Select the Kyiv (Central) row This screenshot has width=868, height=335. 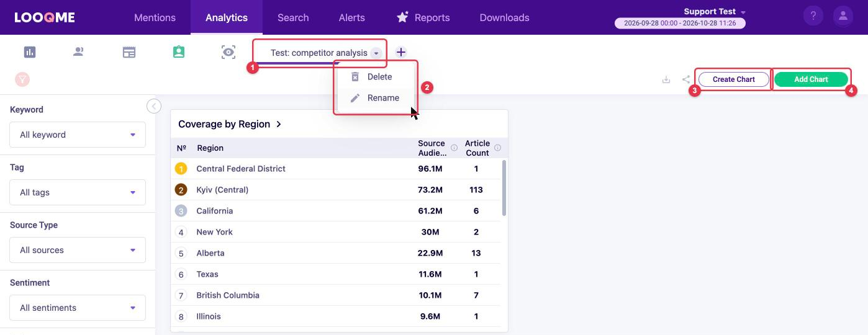(335, 190)
